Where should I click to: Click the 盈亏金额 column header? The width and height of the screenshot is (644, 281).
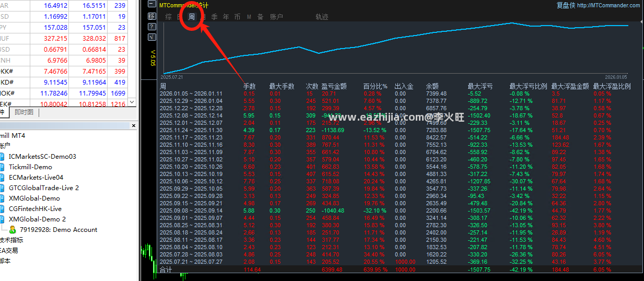point(334,86)
